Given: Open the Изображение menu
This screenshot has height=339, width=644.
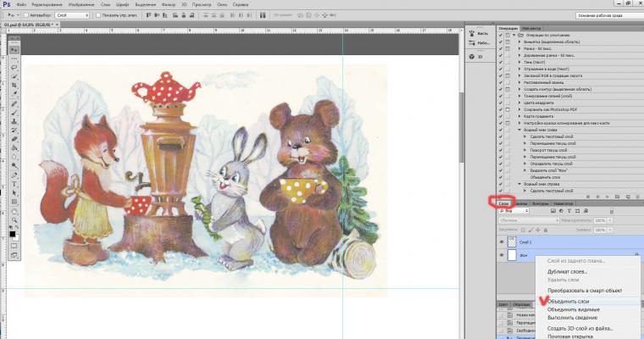Looking at the screenshot, I should pos(80,4).
